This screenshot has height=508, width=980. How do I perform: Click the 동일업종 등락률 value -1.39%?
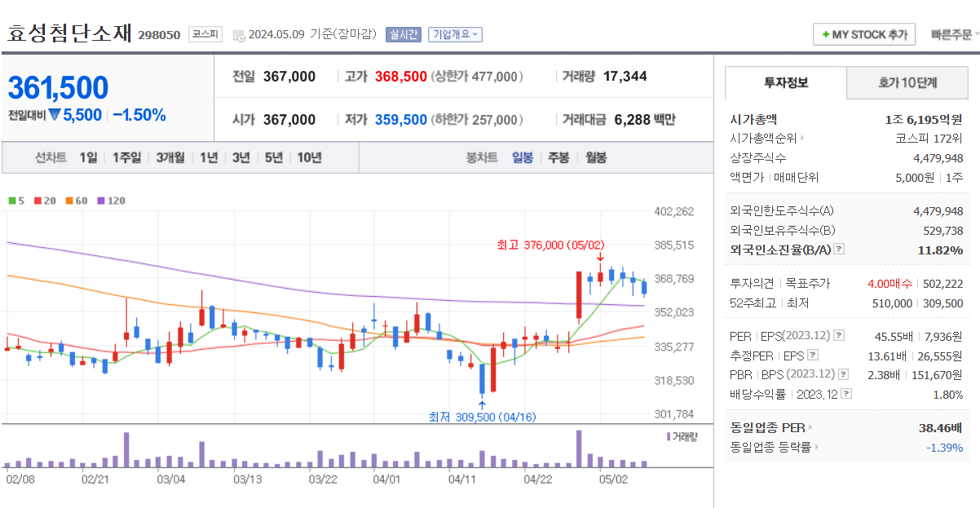point(944,447)
